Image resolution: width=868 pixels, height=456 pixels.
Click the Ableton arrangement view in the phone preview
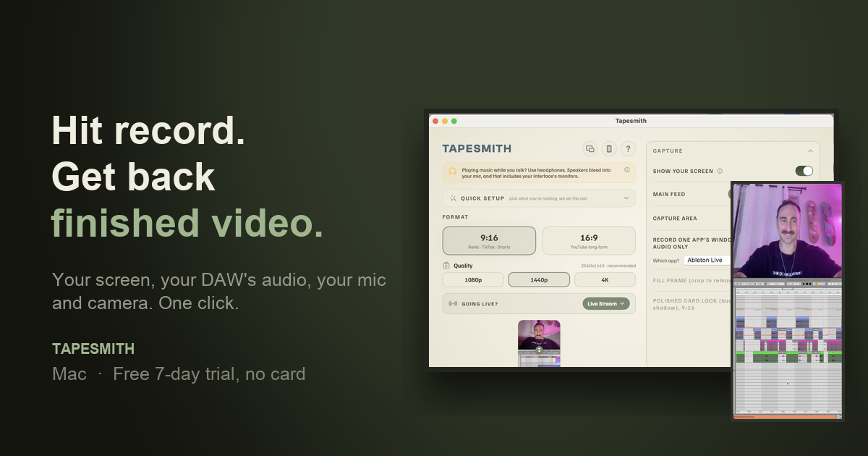pyautogui.click(x=787, y=349)
